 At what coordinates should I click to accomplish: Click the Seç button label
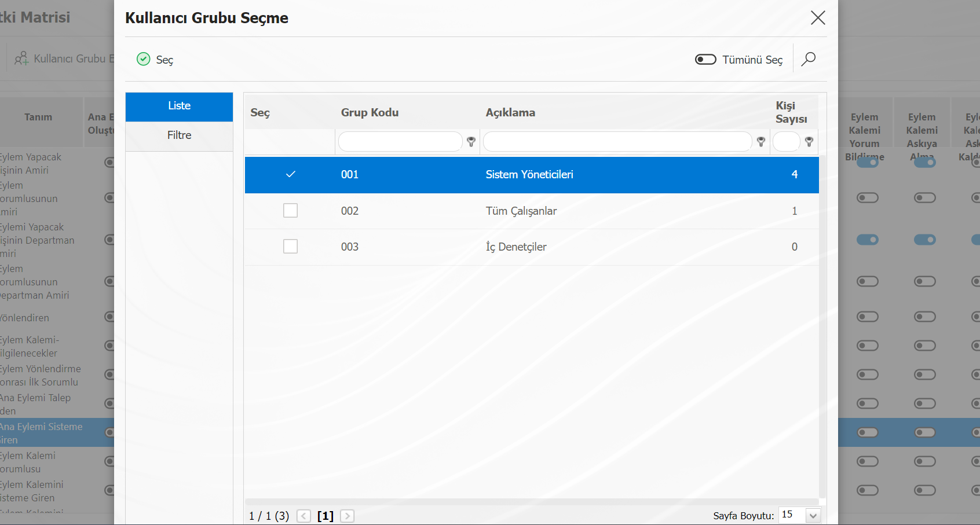coord(164,60)
